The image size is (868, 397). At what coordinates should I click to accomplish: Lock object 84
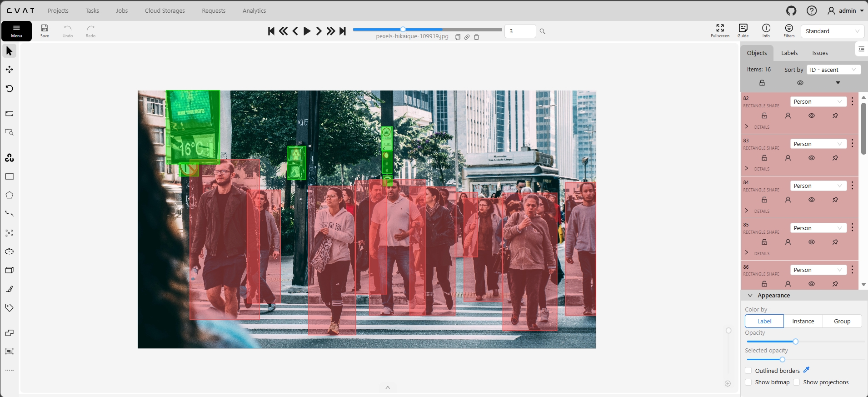pyautogui.click(x=764, y=200)
